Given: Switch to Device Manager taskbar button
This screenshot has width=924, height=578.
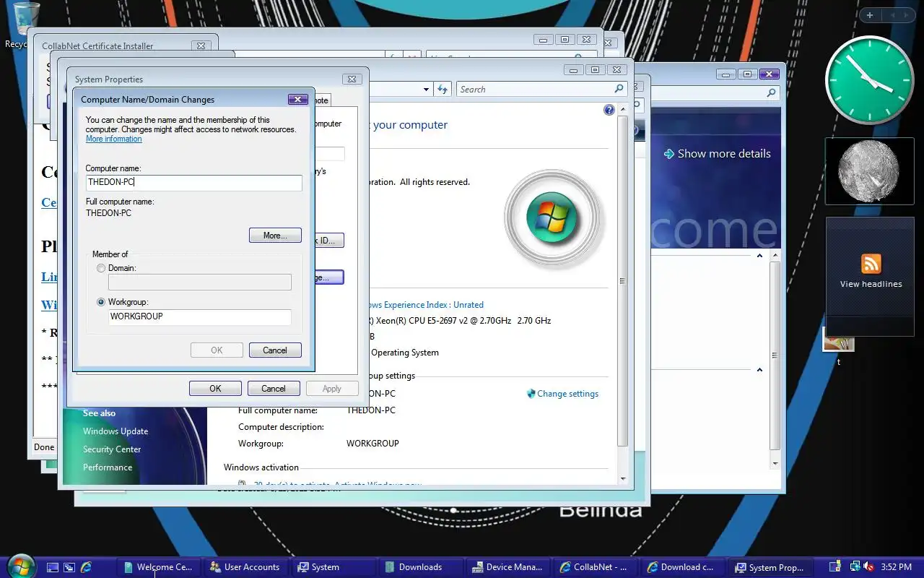Looking at the screenshot, I should coord(507,567).
